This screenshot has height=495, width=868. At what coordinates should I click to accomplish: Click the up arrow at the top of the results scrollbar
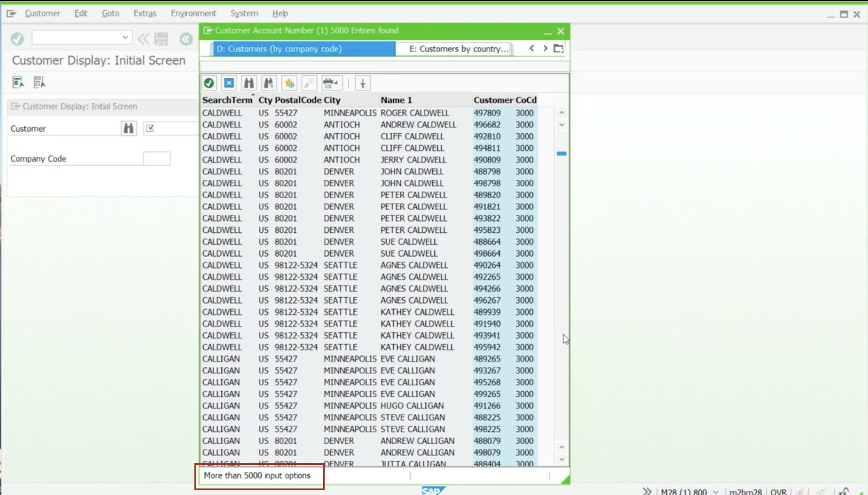(x=562, y=113)
